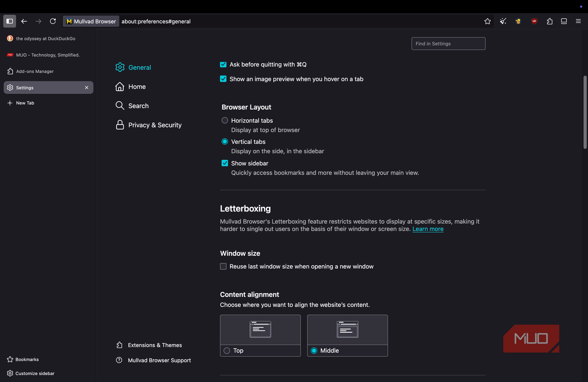The height and width of the screenshot is (382, 588).
Task: Focus the address bar URL
Action: coord(156,21)
